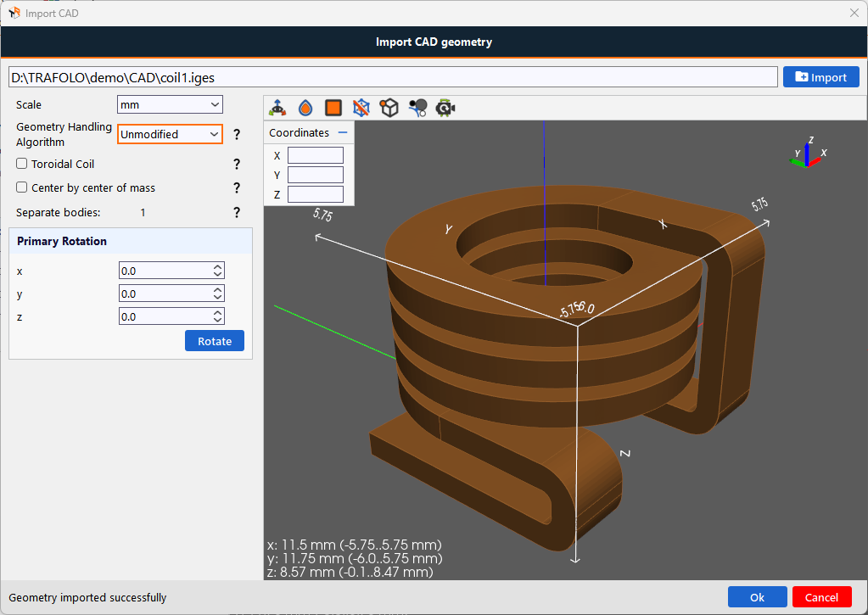Enable the Toroidal Coil checkbox
Screen dimensions: 868x615
pyautogui.click(x=21, y=164)
